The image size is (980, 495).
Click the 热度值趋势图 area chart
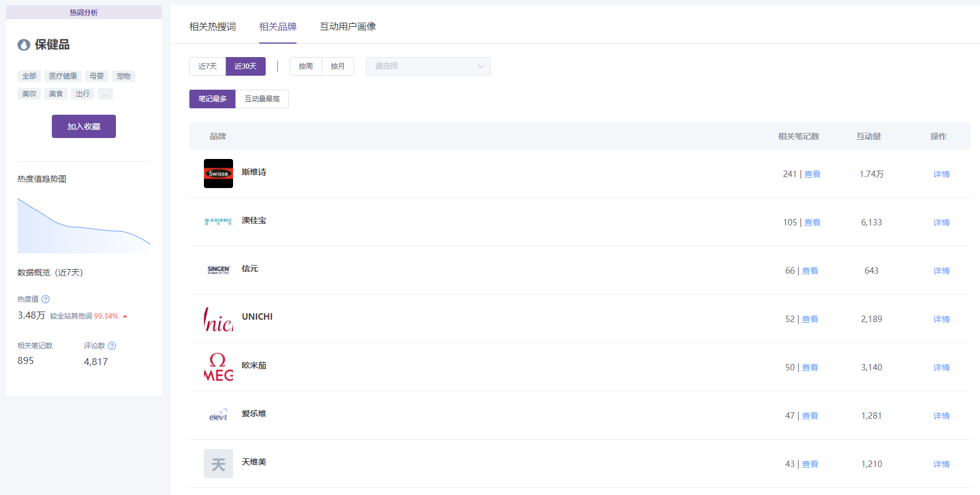(84, 225)
